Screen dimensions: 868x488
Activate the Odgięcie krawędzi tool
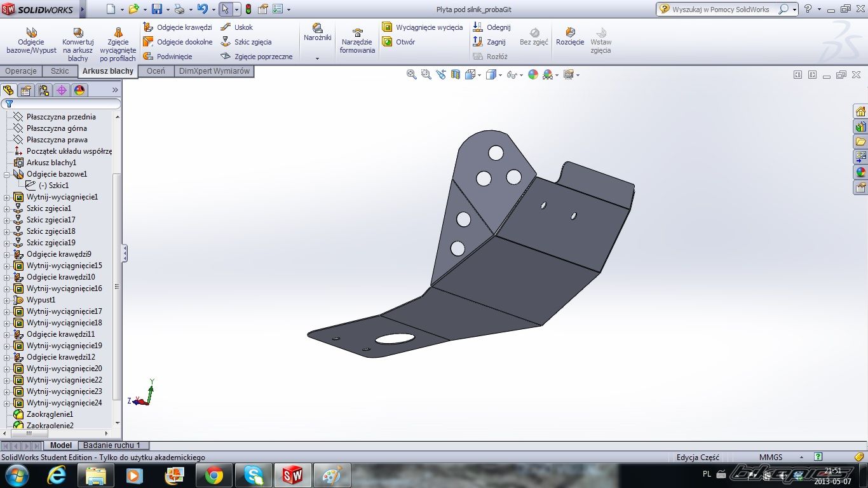pos(177,27)
